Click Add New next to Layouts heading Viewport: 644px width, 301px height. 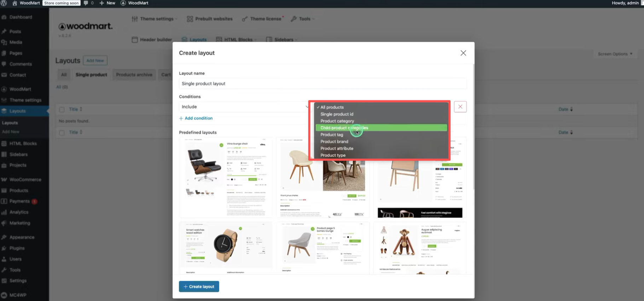pyautogui.click(x=95, y=60)
